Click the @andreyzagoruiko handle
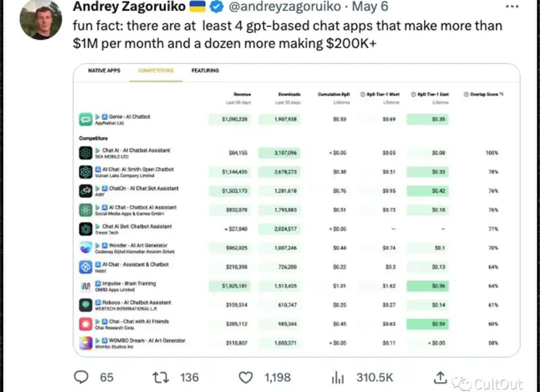The width and height of the screenshot is (540, 392). [284, 7]
